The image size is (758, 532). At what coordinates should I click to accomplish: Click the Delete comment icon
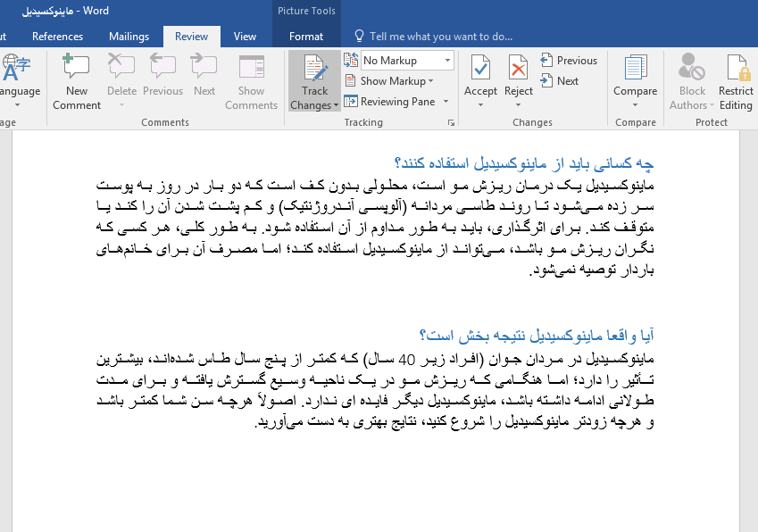121,67
